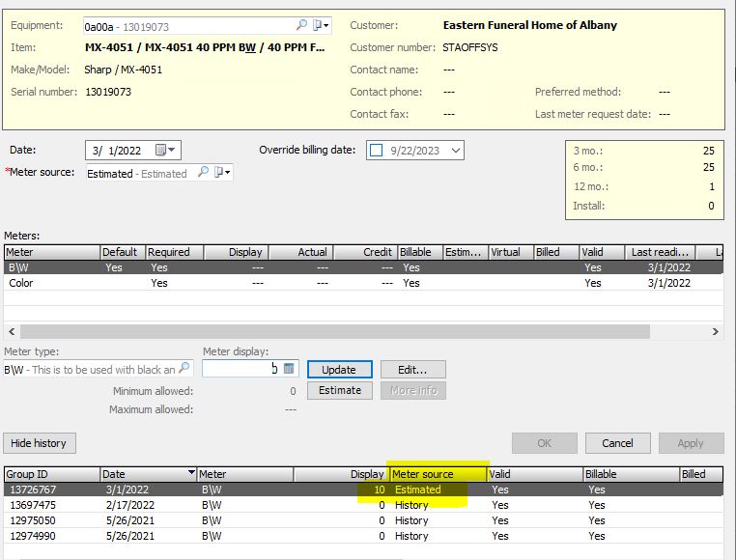Click the 12 mo. value 1
This screenshot has height=560, width=736.
click(712, 186)
